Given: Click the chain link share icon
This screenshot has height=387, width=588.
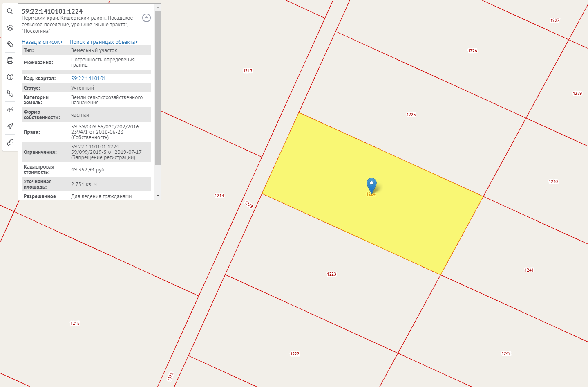Looking at the screenshot, I should tap(10, 142).
